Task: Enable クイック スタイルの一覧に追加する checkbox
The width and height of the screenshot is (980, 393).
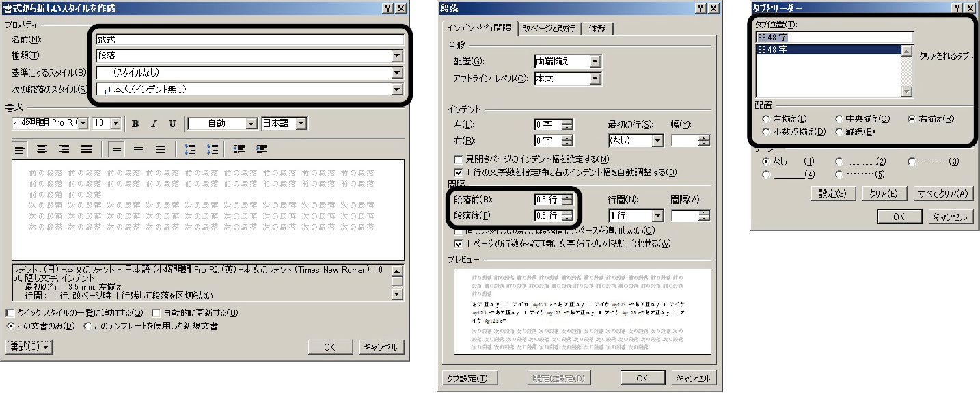Action: coord(10,313)
